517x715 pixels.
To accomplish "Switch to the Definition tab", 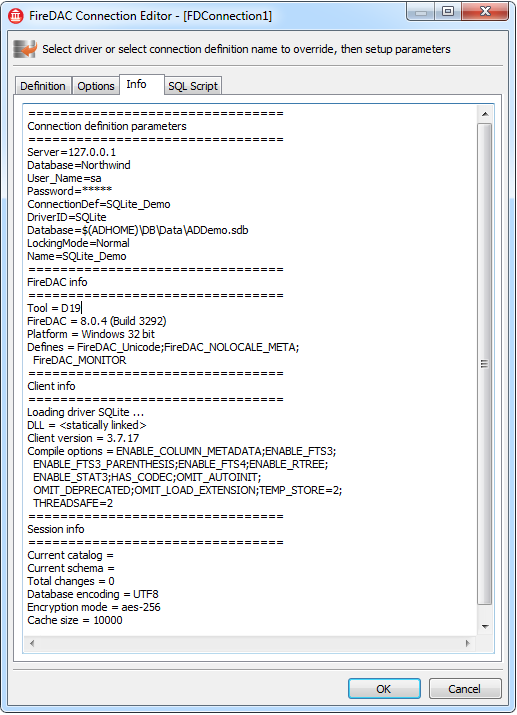I will [43, 86].
